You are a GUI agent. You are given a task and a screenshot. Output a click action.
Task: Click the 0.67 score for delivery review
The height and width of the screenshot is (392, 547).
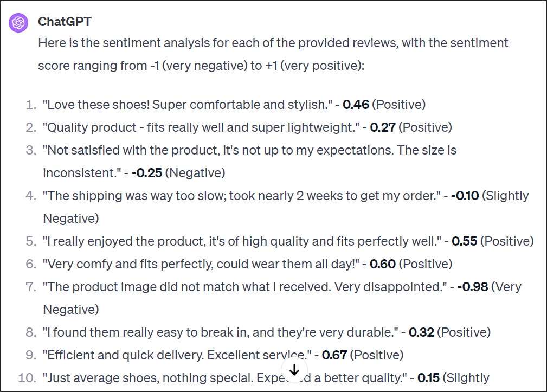(334, 355)
